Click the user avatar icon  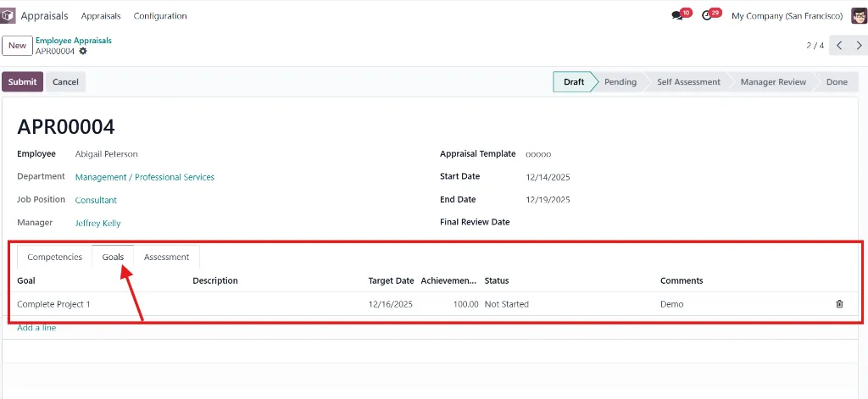coord(859,16)
